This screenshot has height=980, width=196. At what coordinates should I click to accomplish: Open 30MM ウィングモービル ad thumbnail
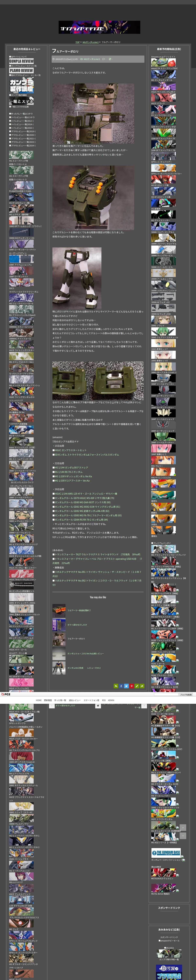point(164,250)
